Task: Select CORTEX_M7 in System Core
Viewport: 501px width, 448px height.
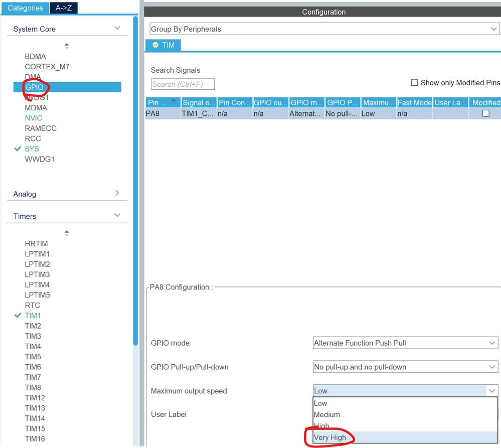Action: point(47,67)
